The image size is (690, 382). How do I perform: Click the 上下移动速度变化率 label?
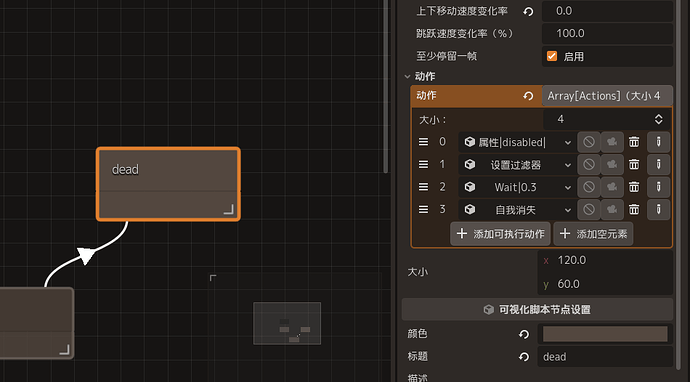(x=462, y=11)
